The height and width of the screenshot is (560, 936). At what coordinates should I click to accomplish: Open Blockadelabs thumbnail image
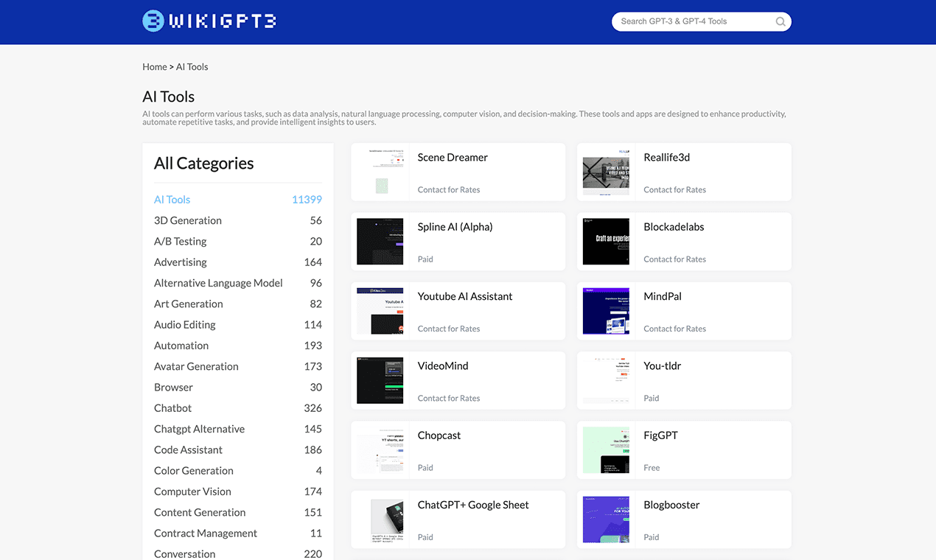(x=606, y=242)
